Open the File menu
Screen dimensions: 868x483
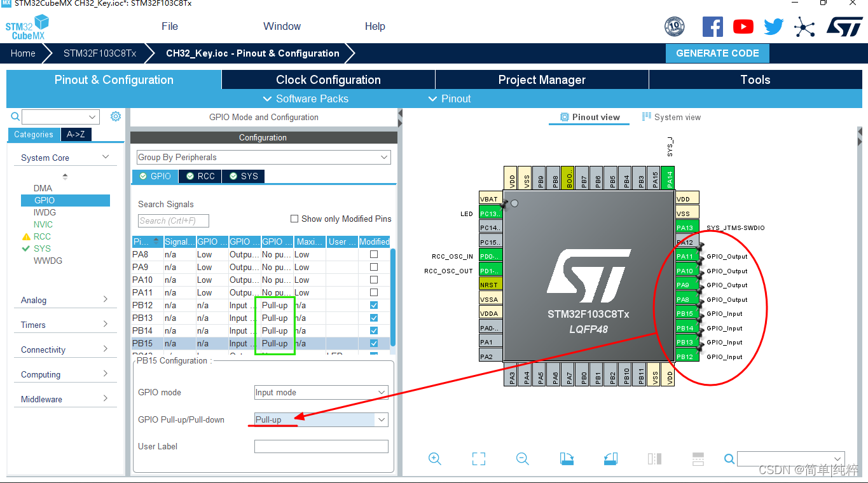(x=170, y=26)
